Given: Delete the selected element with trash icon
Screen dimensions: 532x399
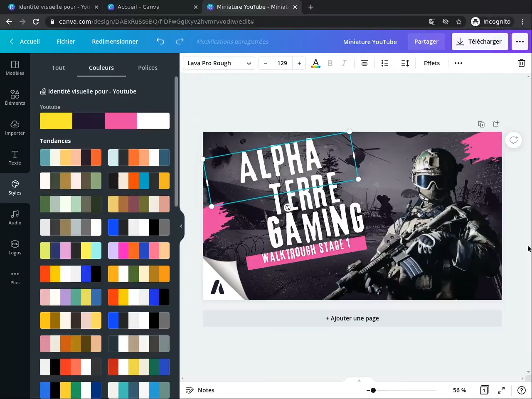Looking at the screenshot, I should click(x=522, y=63).
